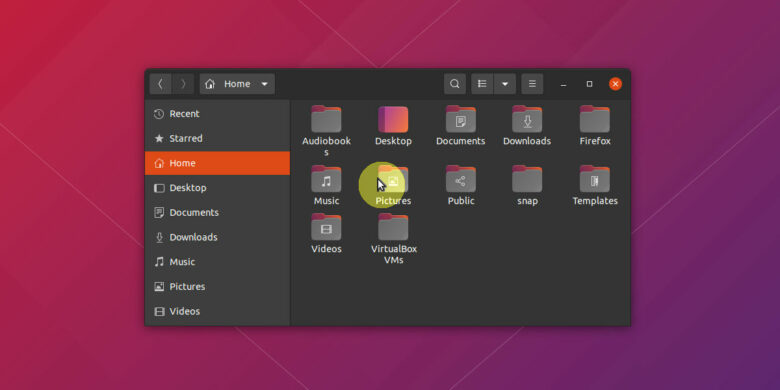
Task: Select Downloads in the sidebar
Action: point(217,237)
